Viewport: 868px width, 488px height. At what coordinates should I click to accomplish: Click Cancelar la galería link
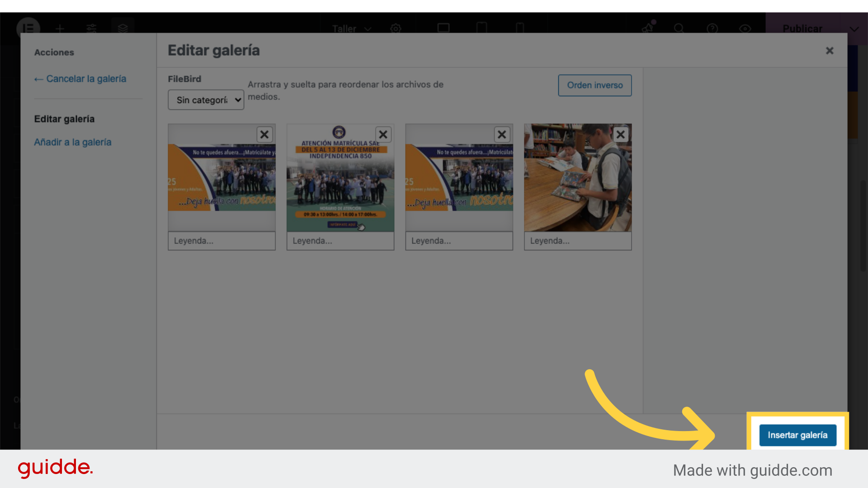(80, 79)
